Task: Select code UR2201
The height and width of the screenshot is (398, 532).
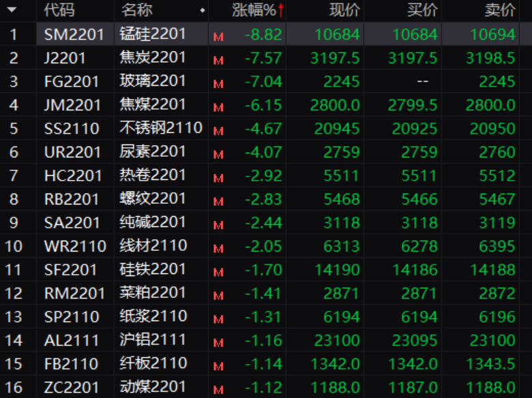Action: 72,152
